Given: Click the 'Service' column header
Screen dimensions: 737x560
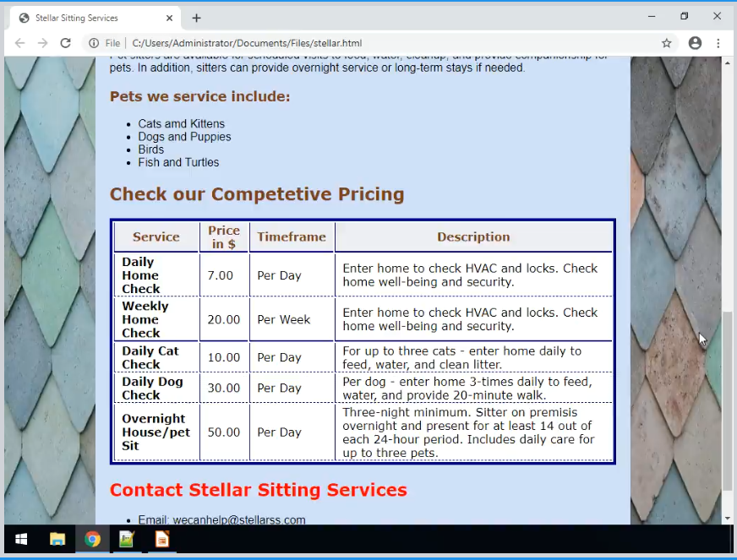Looking at the screenshot, I should point(156,237).
